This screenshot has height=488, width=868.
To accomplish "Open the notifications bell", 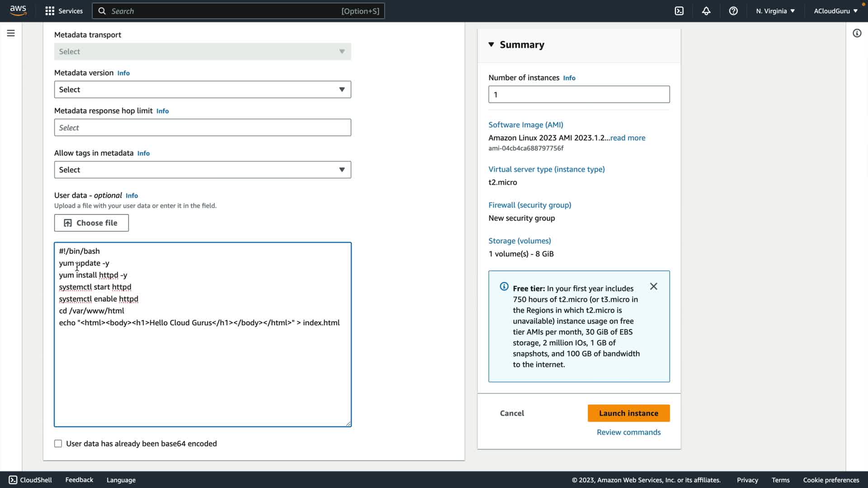I will pos(706,11).
